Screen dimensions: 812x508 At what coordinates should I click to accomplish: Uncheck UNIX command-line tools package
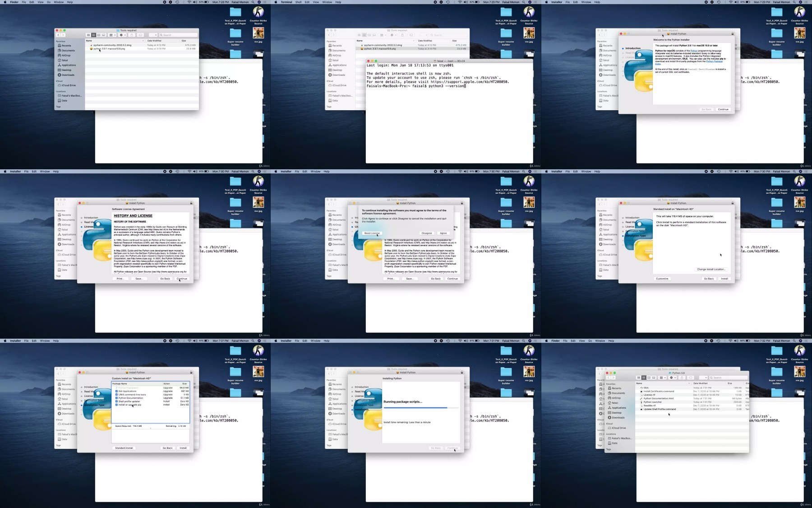coord(116,395)
